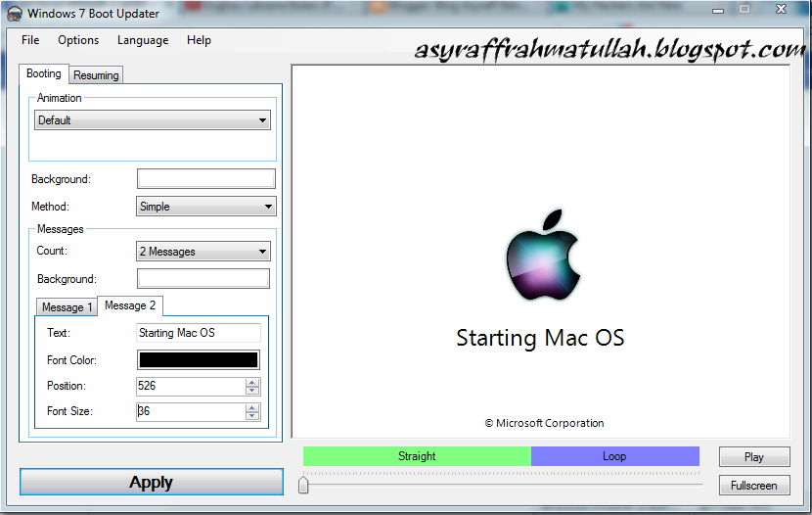Pick the Messages Background color swatch
Screen dimensions: 812x515
click(x=203, y=279)
